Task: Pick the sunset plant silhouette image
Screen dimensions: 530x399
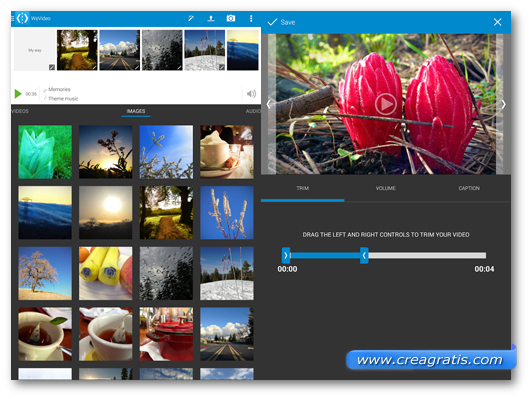Action: 105,152
